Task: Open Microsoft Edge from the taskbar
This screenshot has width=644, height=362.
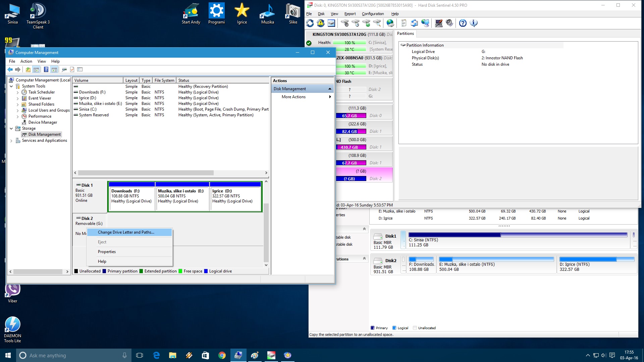Action: pos(156,355)
